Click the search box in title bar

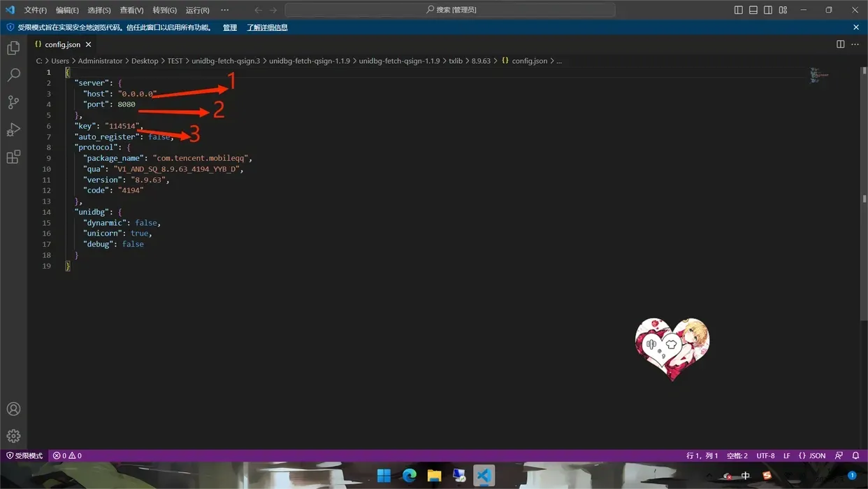[450, 10]
